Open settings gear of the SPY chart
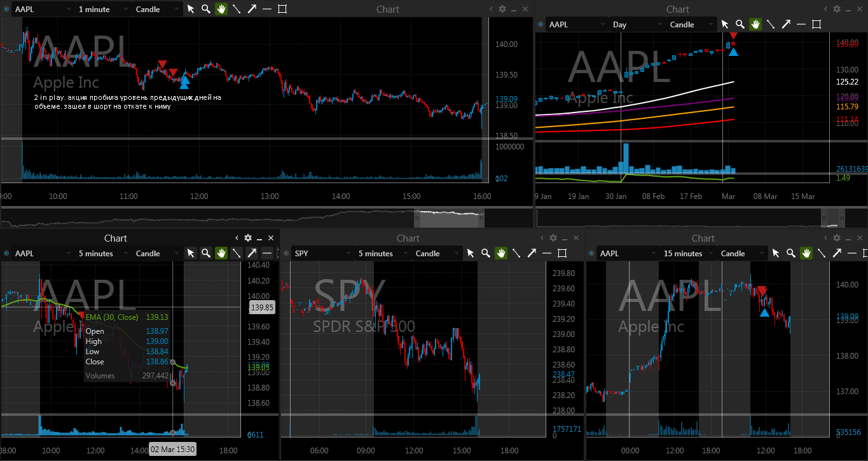Image resolution: width=868 pixels, height=461 pixels. tap(553, 238)
